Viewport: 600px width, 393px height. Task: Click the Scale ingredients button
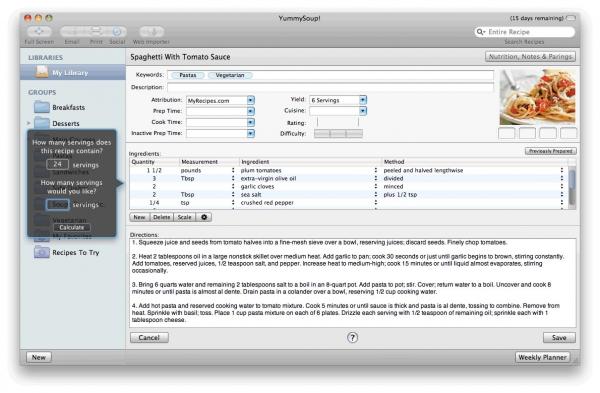(184, 217)
